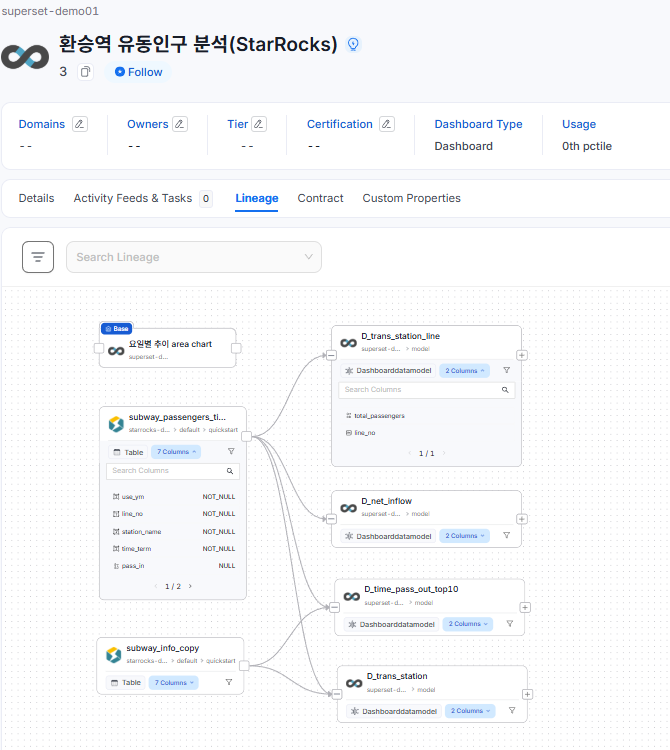This screenshot has height=750, width=670.
Task: Expand downstream plus of D_net_inflow
Action: [x=522, y=519]
